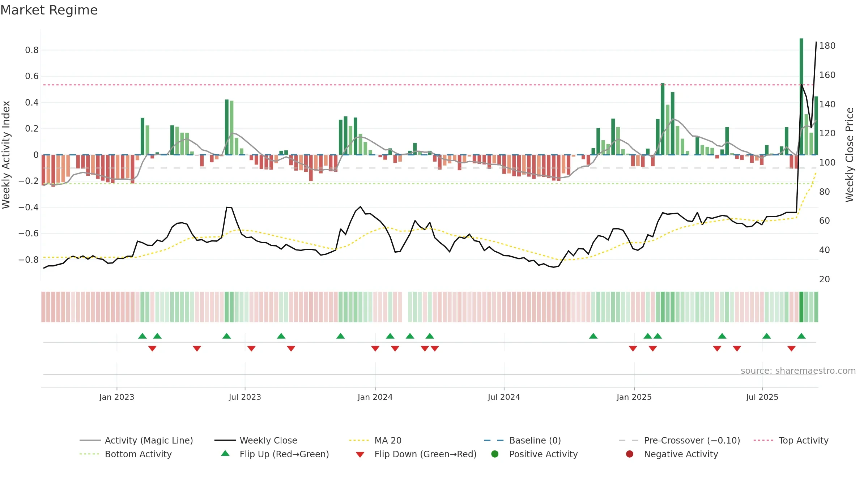Click the Jul 2025 axis label
This screenshot has width=868, height=488.
(x=762, y=397)
